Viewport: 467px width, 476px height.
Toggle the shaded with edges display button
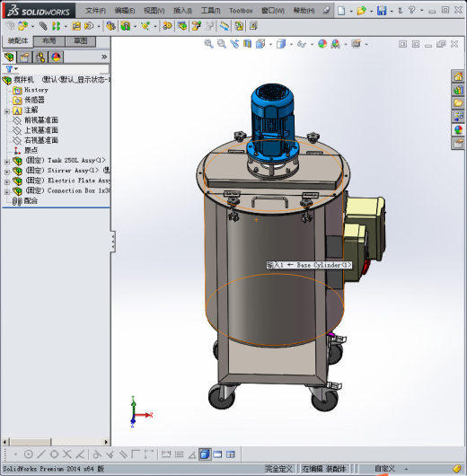point(205,454)
